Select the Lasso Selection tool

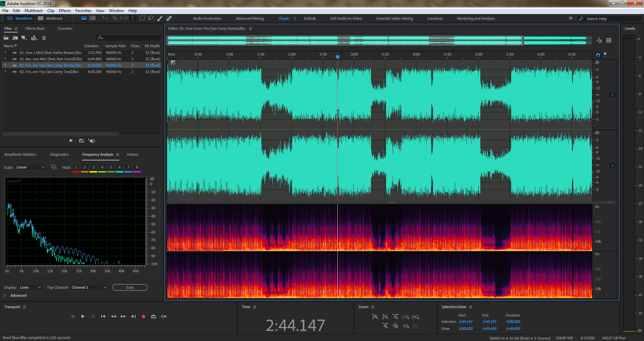(x=151, y=18)
